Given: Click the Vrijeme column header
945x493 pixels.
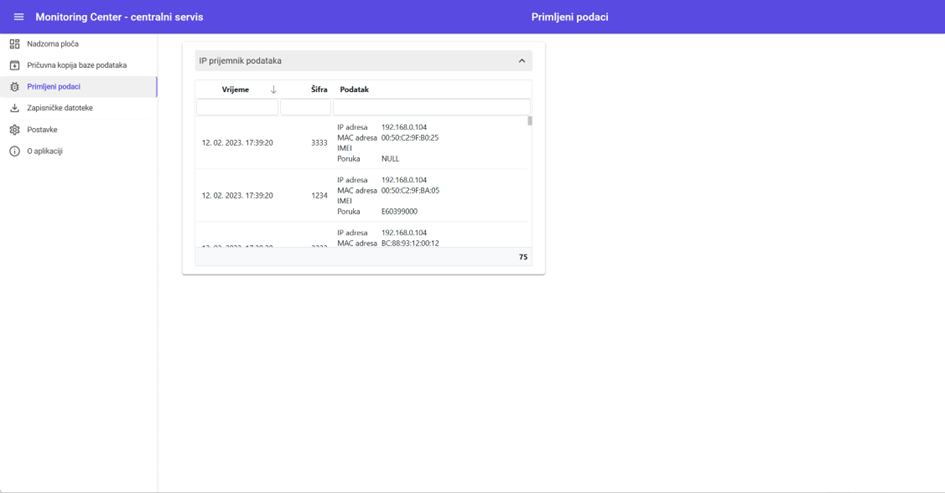Looking at the screenshot, I should point(235,90).
